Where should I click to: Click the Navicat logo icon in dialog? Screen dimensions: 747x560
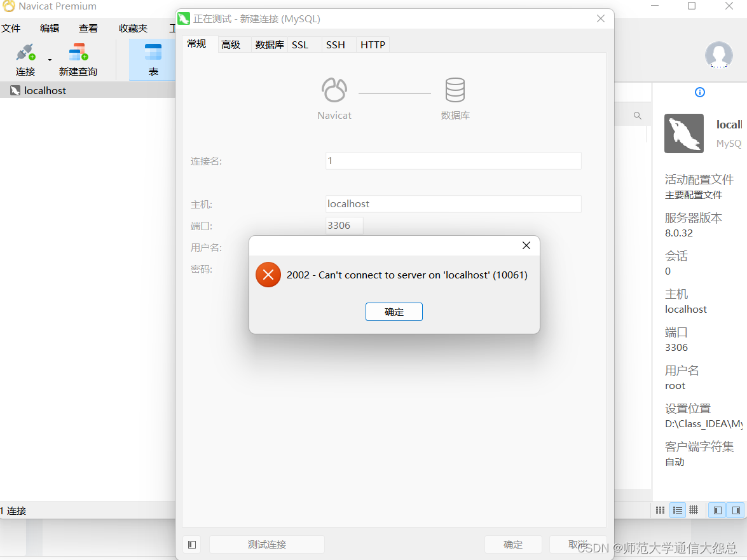(x=334, y=90)
